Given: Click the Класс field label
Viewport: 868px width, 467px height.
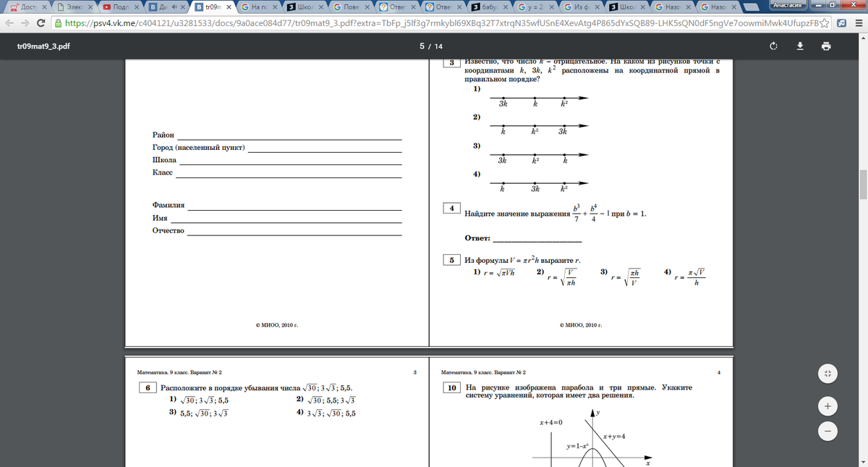Looking at the screenshot, I should (x=163, y=172).
